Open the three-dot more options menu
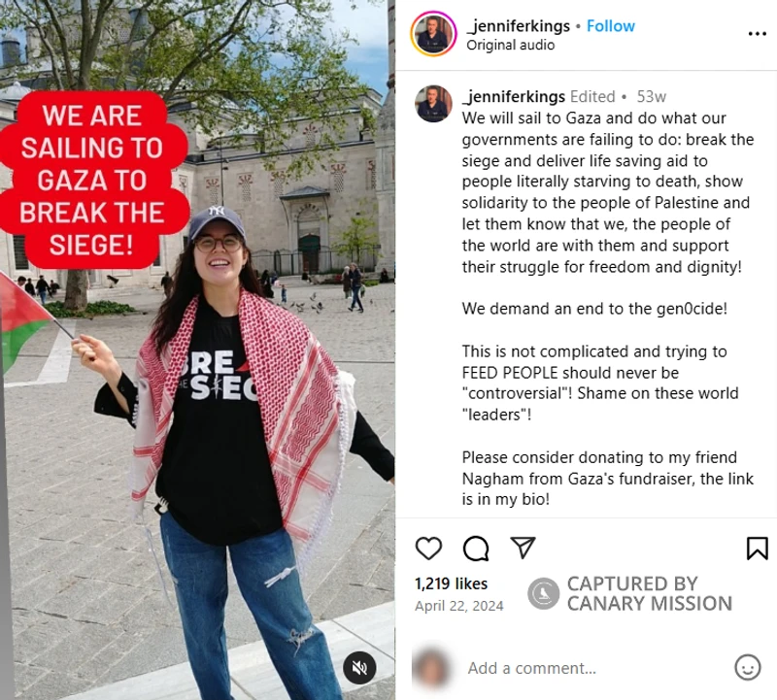 (758, 34)
